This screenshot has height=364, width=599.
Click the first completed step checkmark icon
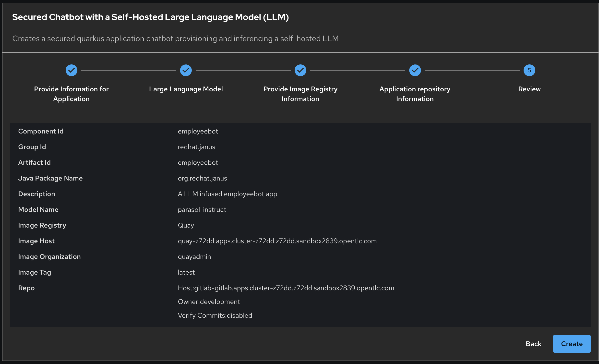pyautogui.click(x=71, y=71)
